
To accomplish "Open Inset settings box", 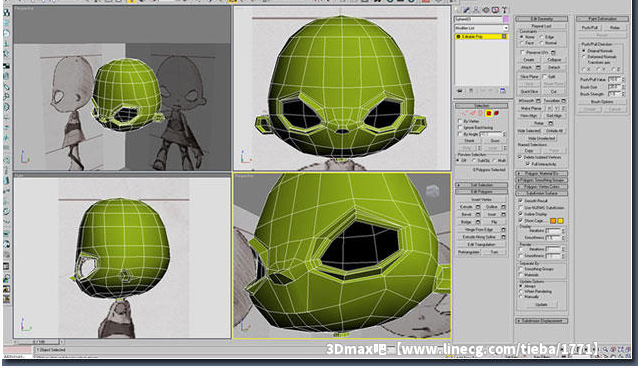I will (x=503, y=214).
